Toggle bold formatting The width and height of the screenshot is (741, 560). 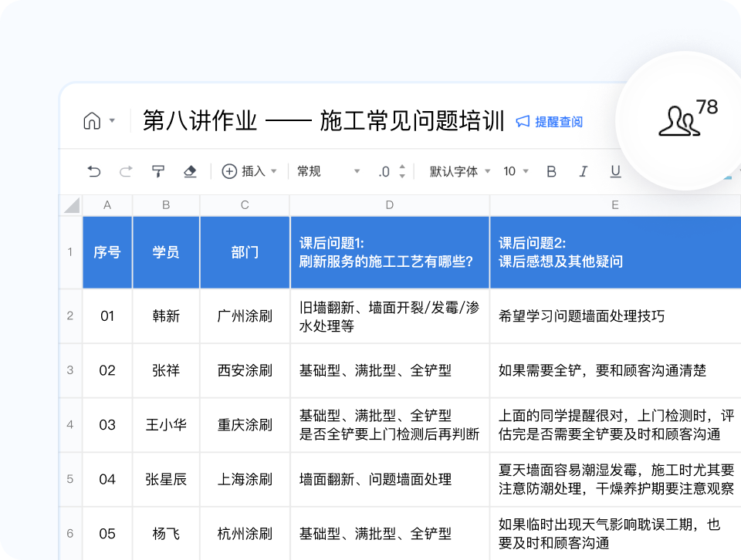(x=551, y=171)
